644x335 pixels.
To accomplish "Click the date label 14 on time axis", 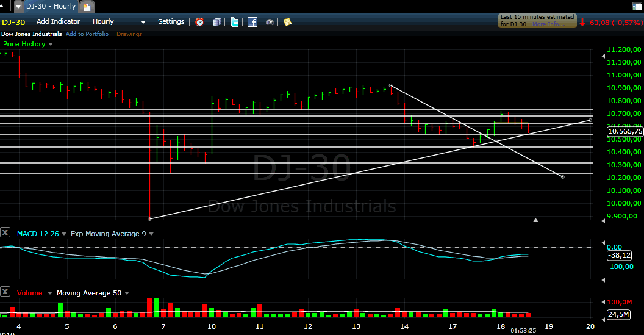I will (x=404, y=327).
